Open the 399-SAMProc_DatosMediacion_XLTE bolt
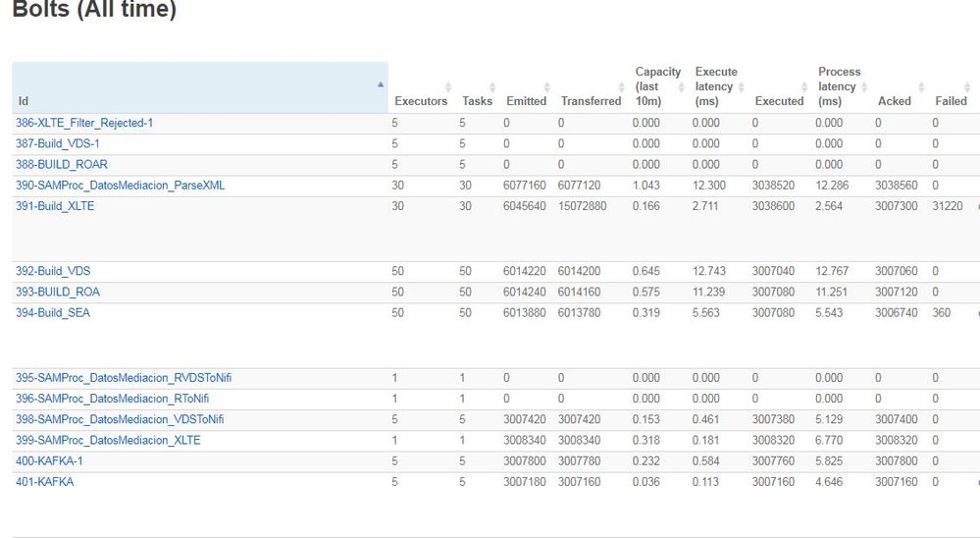The width and height of the screenshot is (980, 538). coord(108,440)
